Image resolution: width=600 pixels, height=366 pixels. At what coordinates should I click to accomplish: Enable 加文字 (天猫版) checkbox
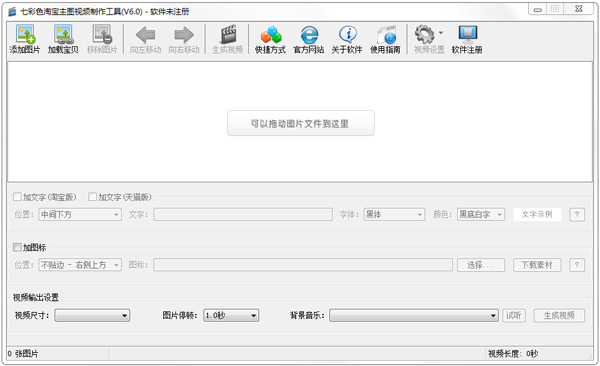pyautogui.click(x=92, y=197)
